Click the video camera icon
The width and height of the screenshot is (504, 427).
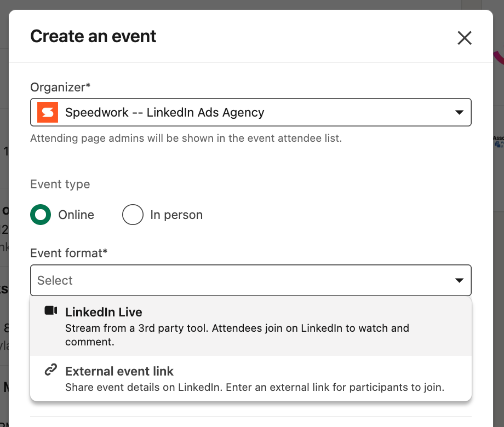[x=51, y=311]
